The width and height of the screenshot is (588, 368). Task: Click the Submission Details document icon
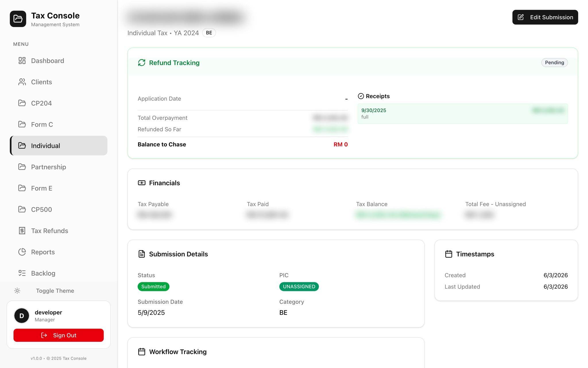142,254
